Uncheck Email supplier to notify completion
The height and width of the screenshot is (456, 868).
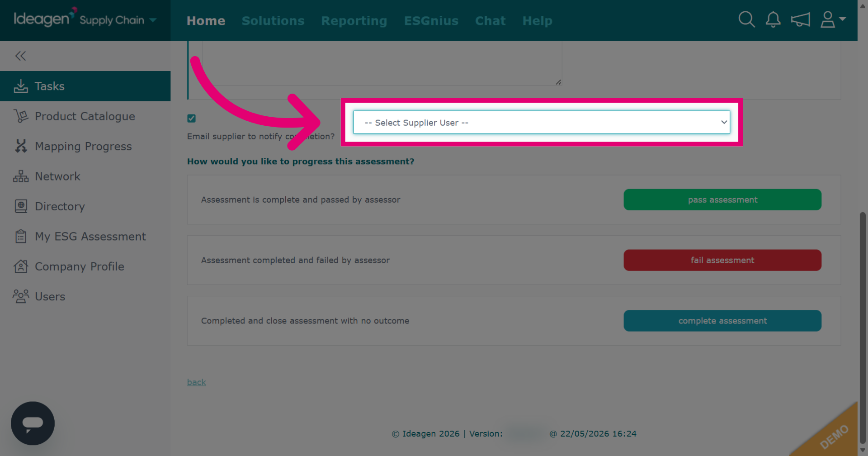[x=192, y=119]
